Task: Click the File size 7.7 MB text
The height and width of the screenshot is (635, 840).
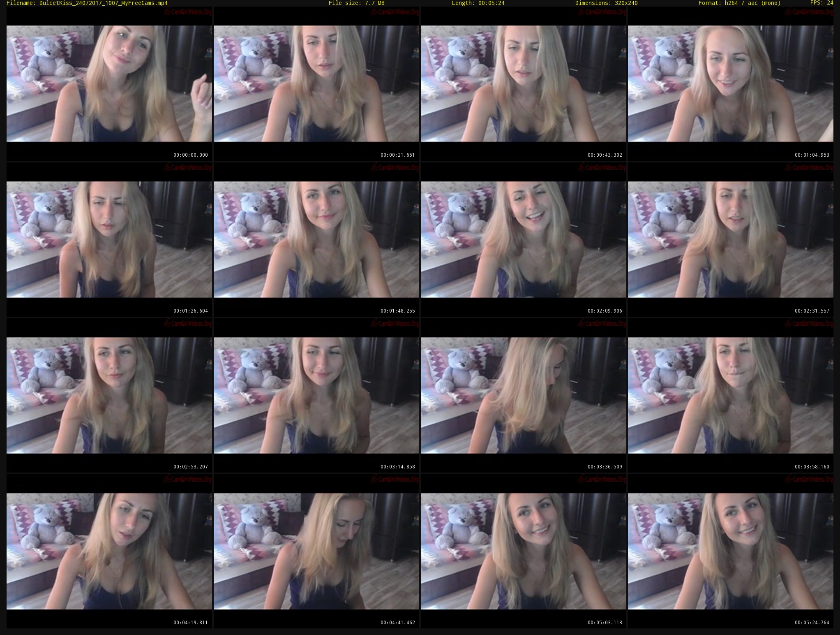Action: click(356, 3)
